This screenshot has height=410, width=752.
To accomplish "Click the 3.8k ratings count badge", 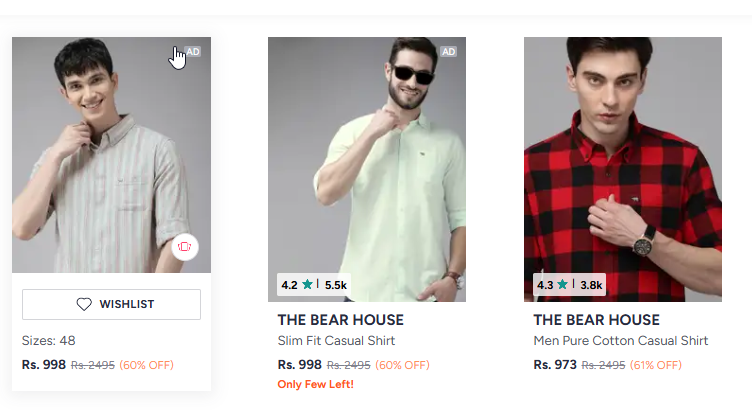I will click(591, 285).
